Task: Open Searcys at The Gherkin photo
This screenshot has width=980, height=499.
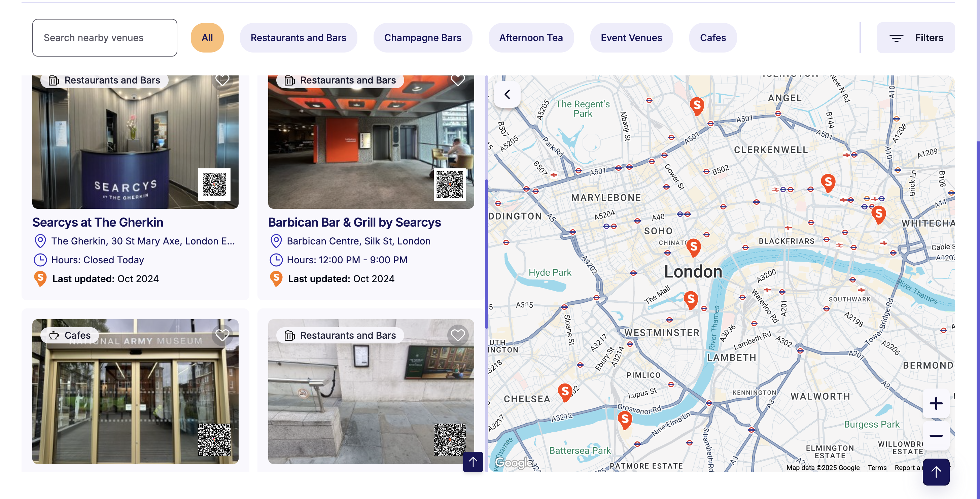Action: (135, 142)
